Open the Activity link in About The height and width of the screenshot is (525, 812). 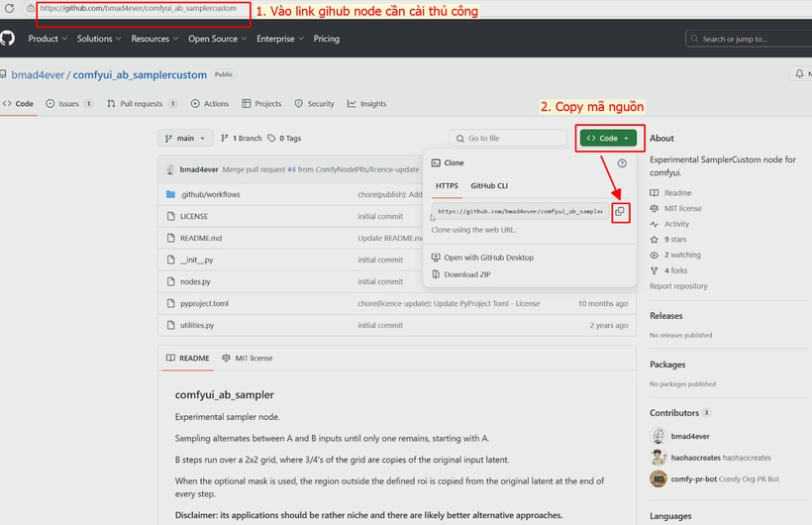[669, 224]
